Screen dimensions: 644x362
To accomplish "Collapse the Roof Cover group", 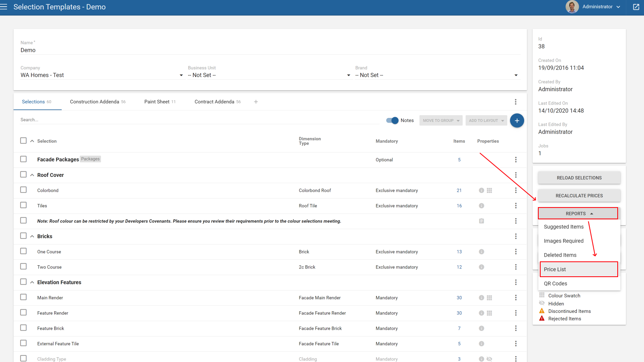I will click(31, 175).
